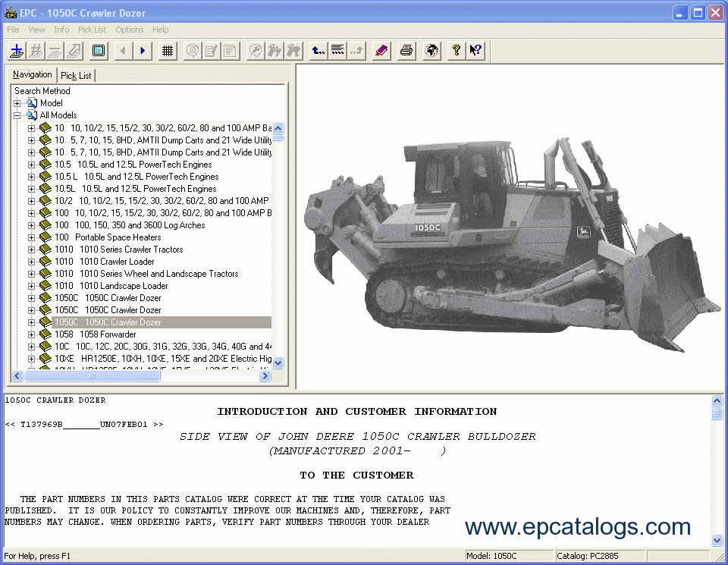Select 100, 150, 350 and 3600 Log Arches
The width and height of the screenshot is (728, 565).
(130, 225)
